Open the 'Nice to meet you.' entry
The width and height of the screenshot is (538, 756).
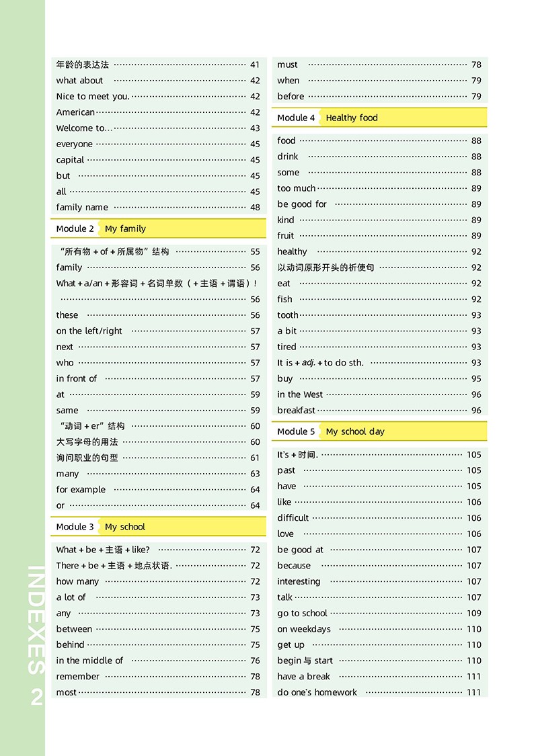93,96
